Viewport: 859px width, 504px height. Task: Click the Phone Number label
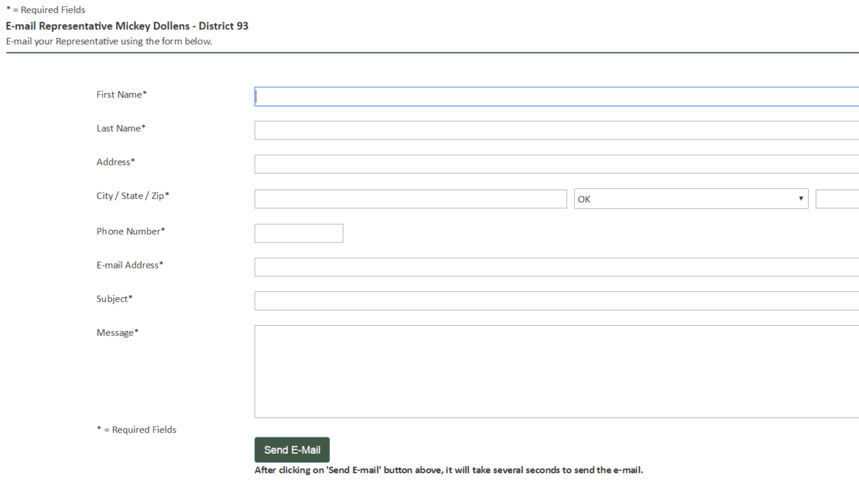130,231
